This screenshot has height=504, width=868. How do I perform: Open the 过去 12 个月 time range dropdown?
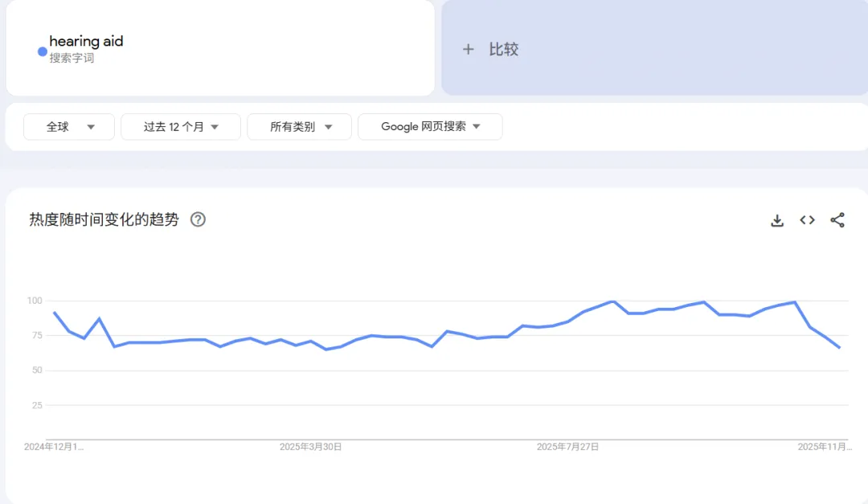coord(180,126)
